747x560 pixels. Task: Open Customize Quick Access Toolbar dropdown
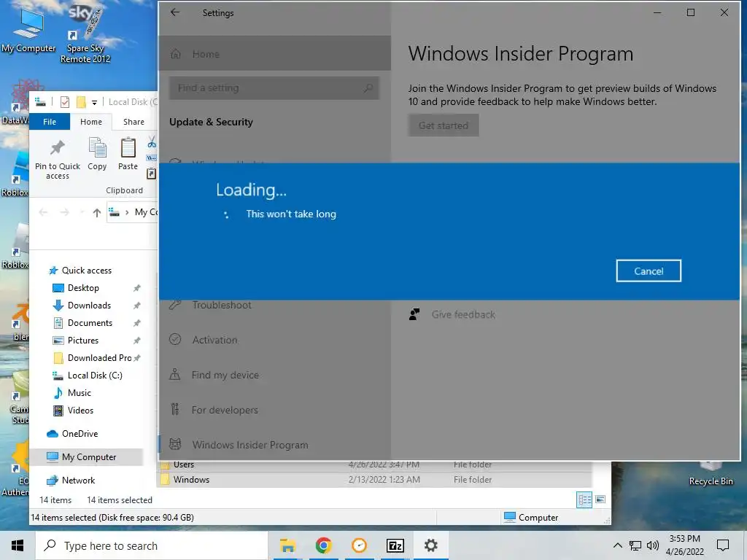pyautogui.click(x=94, y=102)
